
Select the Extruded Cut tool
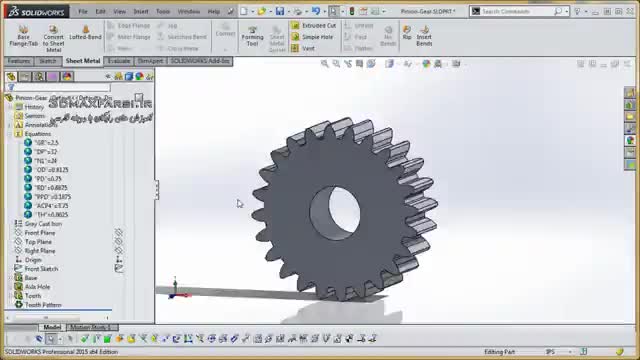[313, 25]
